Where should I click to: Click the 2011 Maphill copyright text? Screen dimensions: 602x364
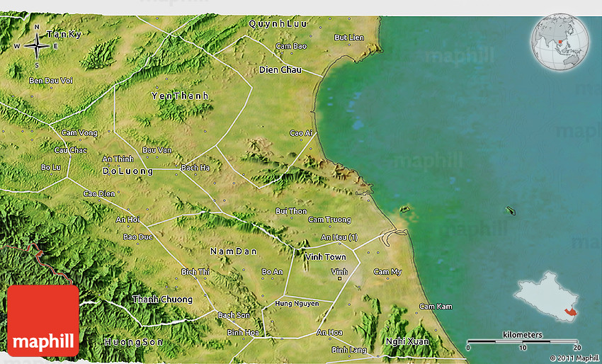[574, 358]
